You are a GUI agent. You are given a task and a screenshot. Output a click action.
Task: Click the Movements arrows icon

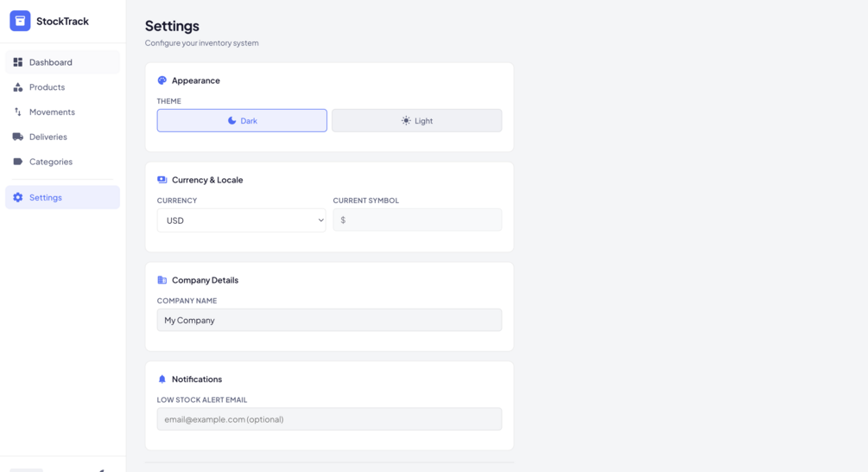point(18,112)
